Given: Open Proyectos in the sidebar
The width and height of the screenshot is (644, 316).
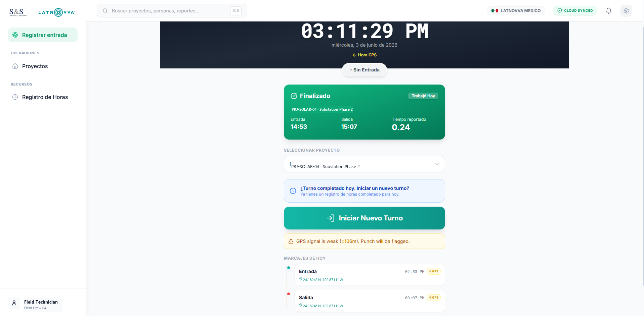Looking at the screenshot, I should click(43, 66).
